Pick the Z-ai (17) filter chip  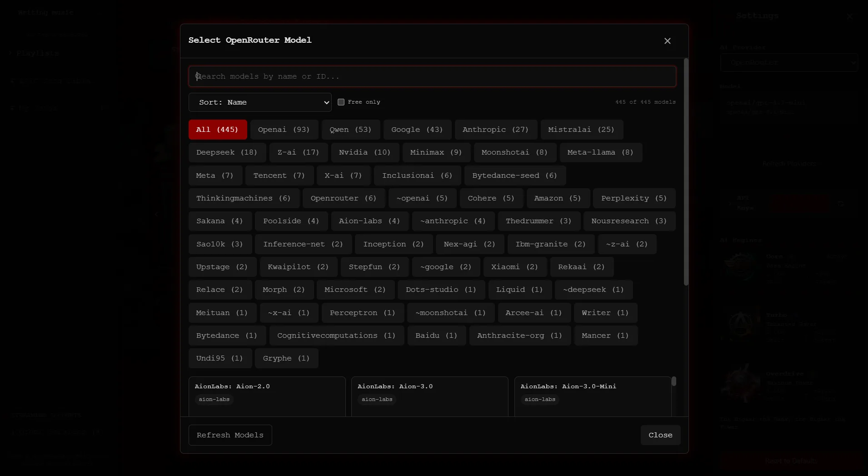[x=299, y=152]
